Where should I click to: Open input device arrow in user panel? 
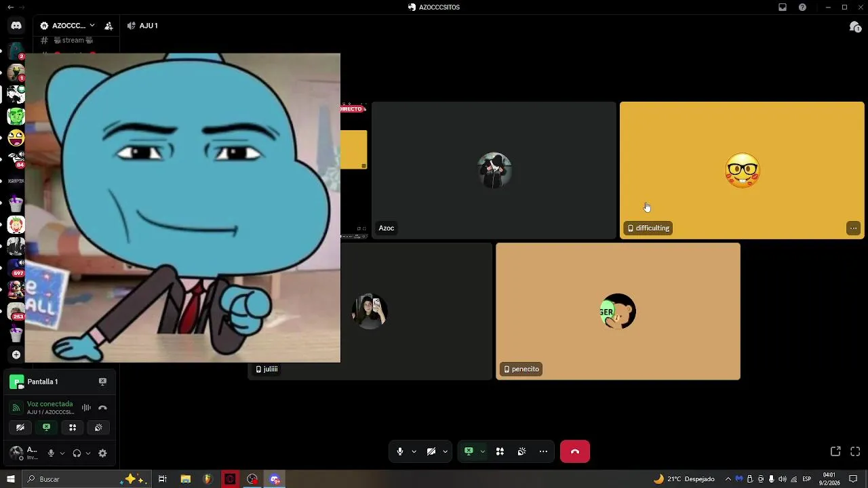coord(62,453)
